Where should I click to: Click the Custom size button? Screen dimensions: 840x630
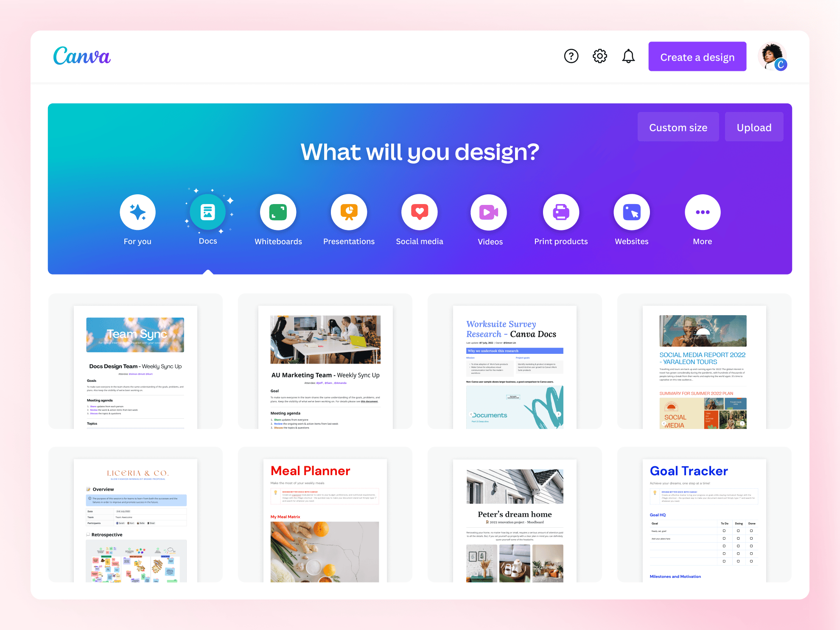(678, 127)
